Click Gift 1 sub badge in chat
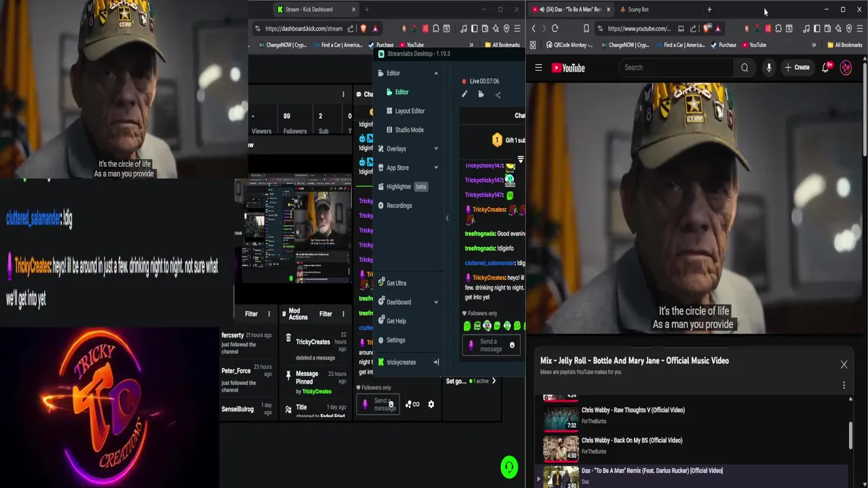 507,140
